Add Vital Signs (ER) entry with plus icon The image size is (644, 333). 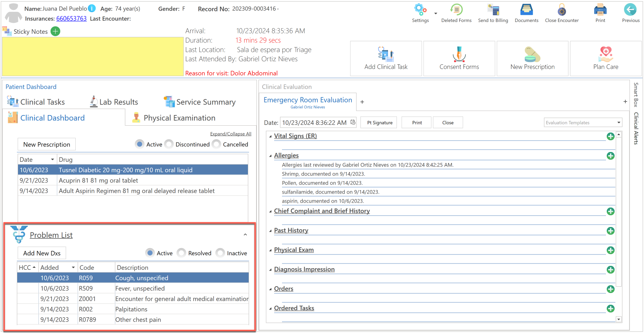point(611,136)
